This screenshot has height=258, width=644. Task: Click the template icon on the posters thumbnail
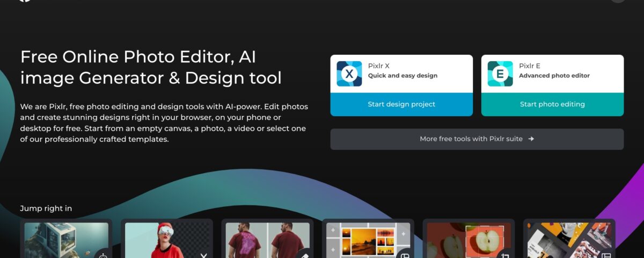(x=606, y=255)
